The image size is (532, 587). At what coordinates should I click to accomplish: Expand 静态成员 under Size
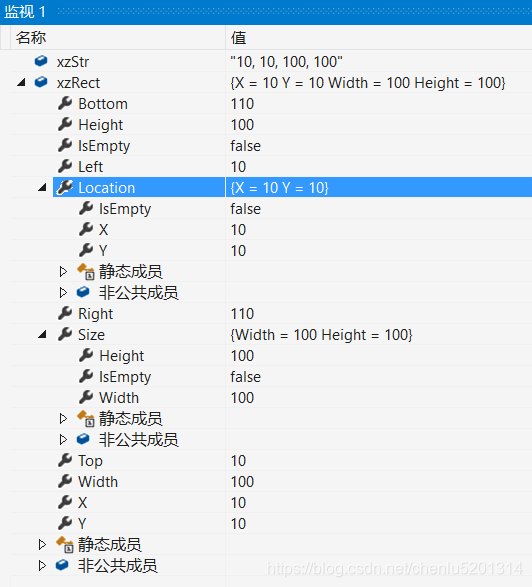coord(63,418)
